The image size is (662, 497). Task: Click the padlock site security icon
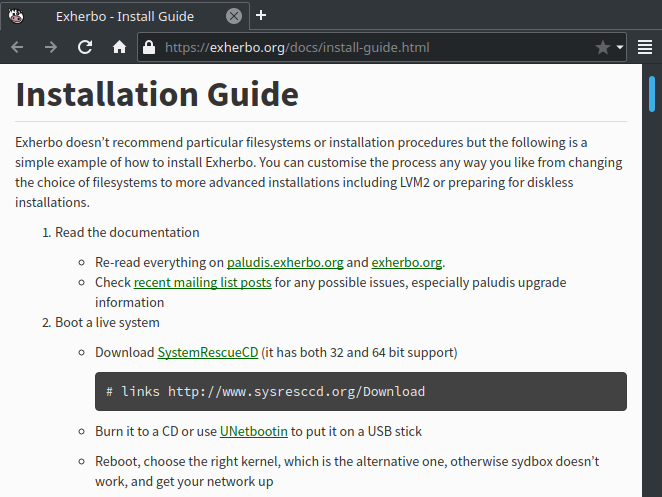point(149,47)
